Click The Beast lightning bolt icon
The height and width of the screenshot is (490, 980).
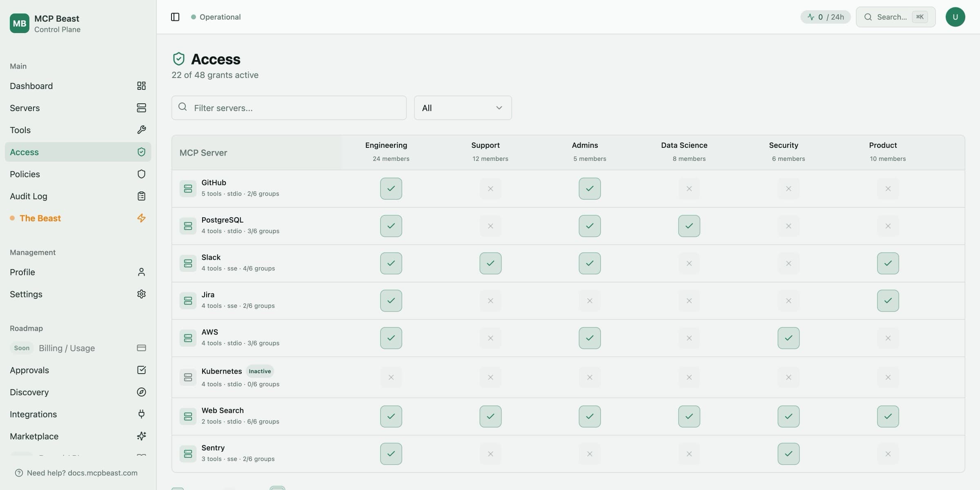click(141, 218)
